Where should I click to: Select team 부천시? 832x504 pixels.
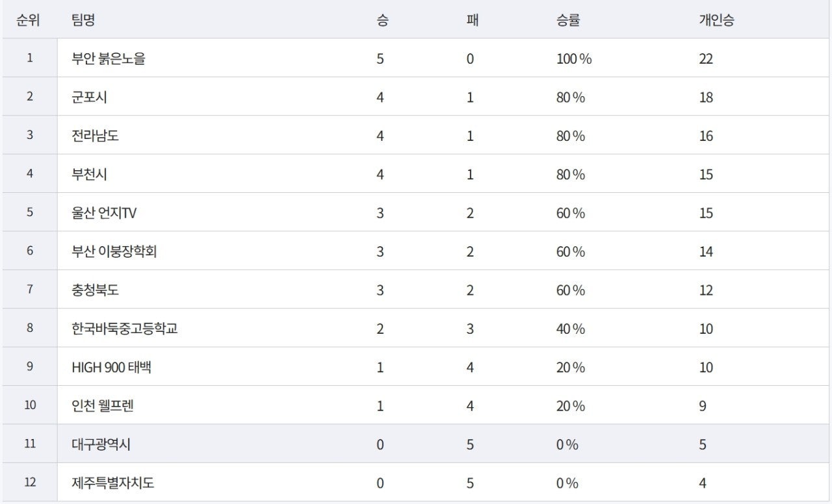[x=89, y=175]
